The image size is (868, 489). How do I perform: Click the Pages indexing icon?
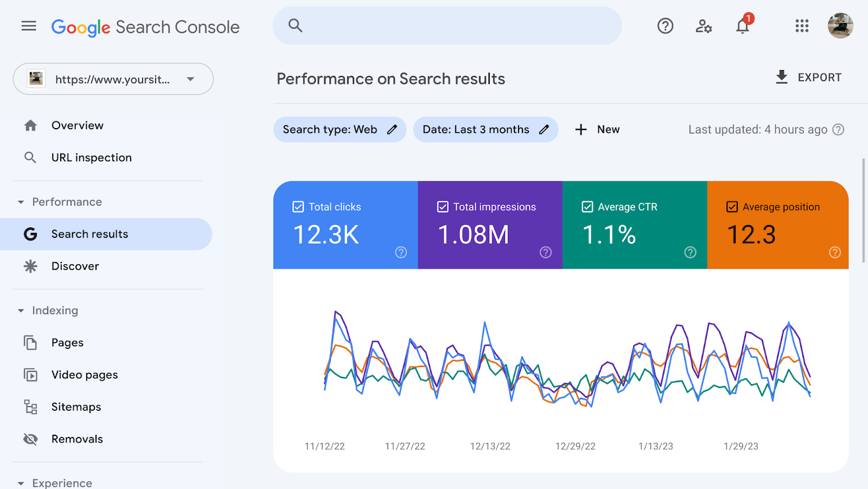(30, 342)
